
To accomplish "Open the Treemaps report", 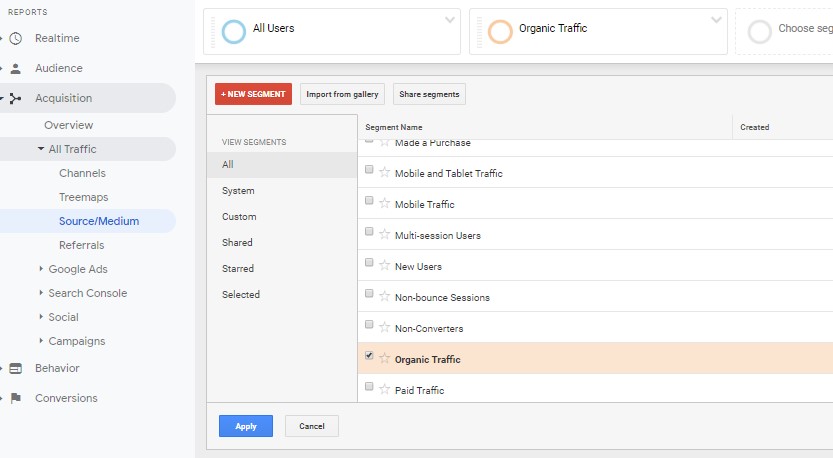I will [x=83, y=197].
